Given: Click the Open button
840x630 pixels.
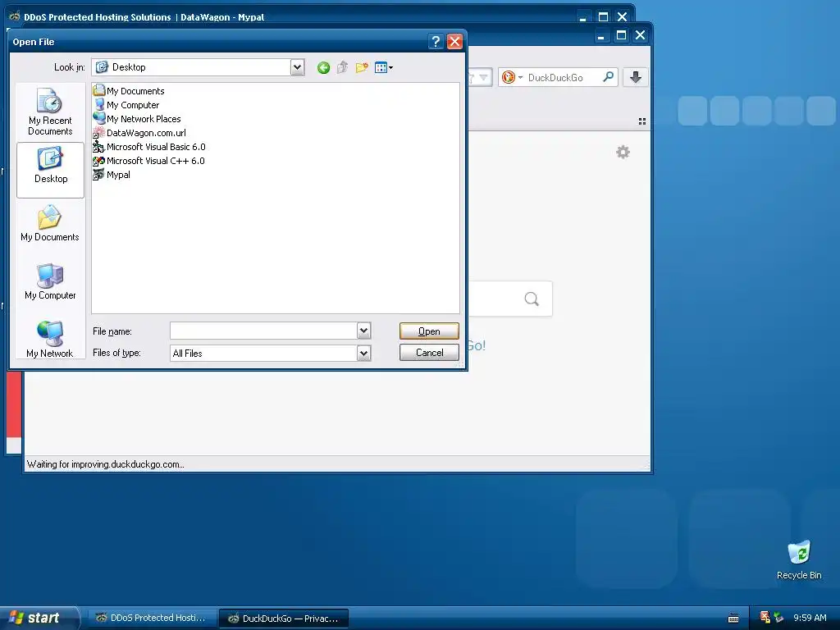Looking at the screenshot, I should click(x=429, y=331).
